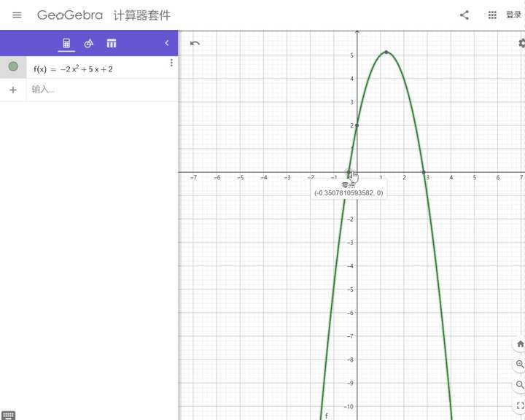The width and height of the screenshot is (525, 420).
Task: Reset view with the home icon
Action: click(x=520, y=344)
